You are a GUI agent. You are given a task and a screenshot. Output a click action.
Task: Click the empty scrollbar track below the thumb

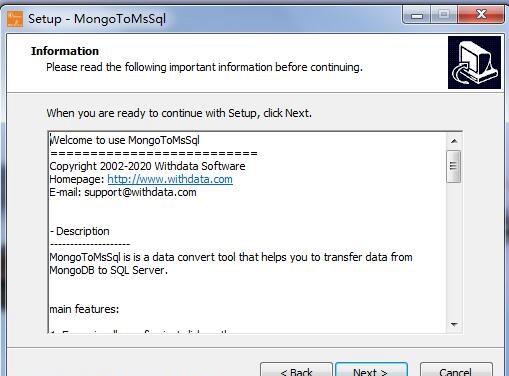tap(454, 250)
